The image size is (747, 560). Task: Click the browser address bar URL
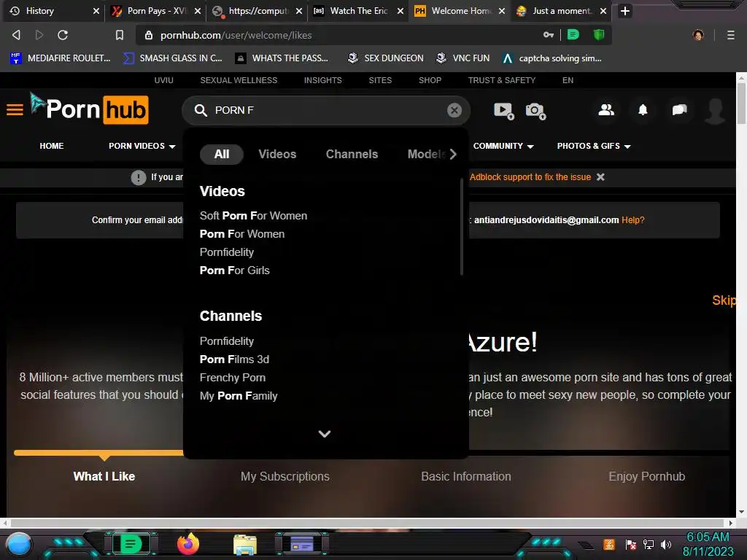click(x=236, y=35)
